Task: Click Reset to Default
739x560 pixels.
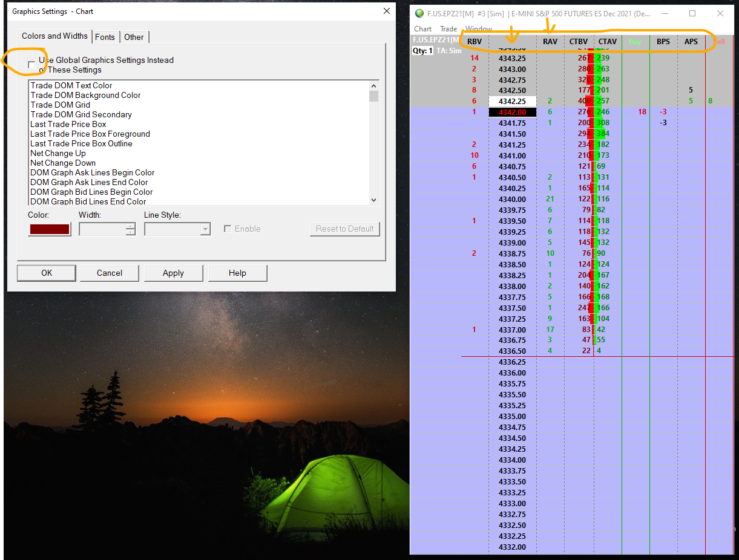Action: click(x=344, y=229)
